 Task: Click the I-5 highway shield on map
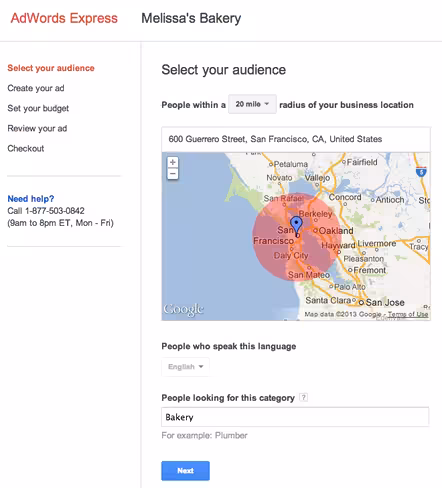[421, 172]
